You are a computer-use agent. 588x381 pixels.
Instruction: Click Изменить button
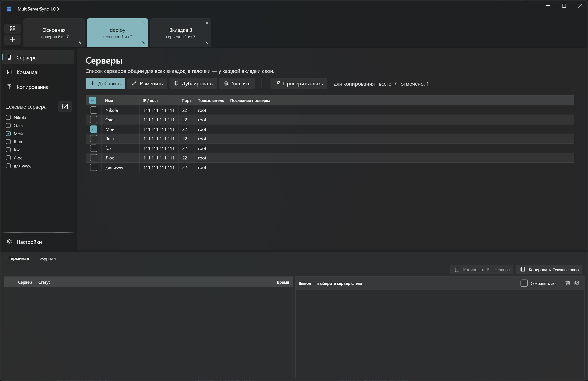click(x=147, y=84)
